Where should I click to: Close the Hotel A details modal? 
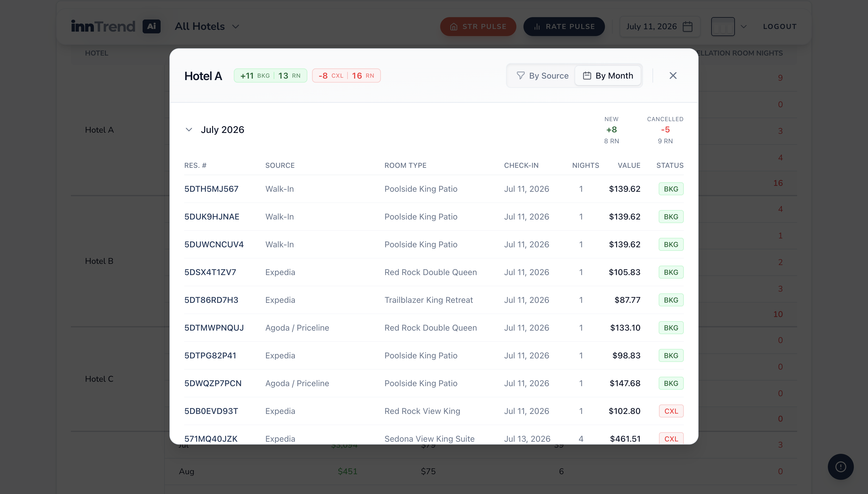673,76
